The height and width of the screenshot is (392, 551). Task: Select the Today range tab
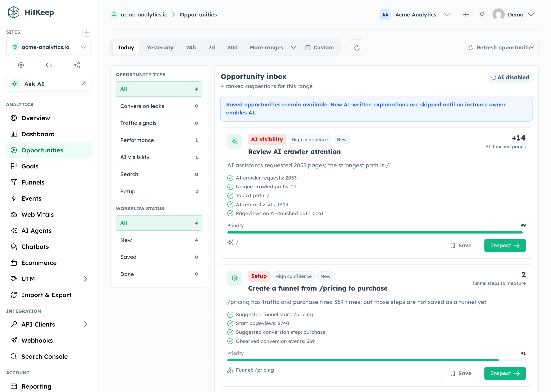tap(126, 47)
